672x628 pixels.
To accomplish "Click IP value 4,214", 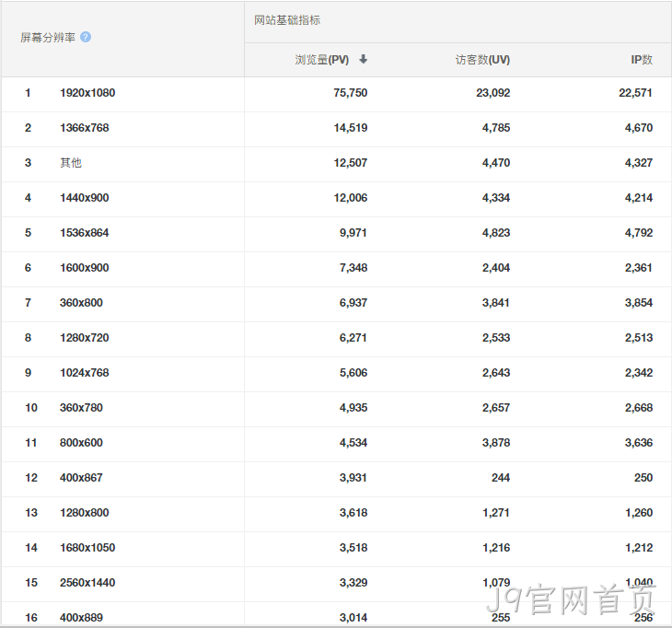I will pos(639,198).
